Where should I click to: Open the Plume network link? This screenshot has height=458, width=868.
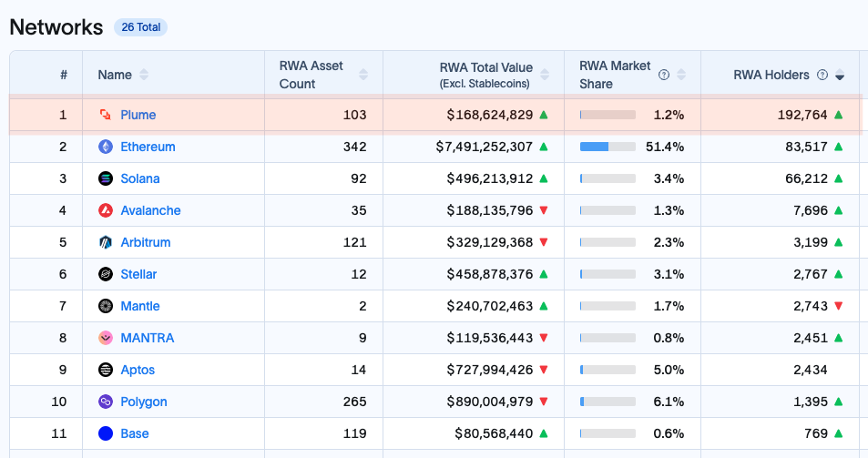click(138, 115)
